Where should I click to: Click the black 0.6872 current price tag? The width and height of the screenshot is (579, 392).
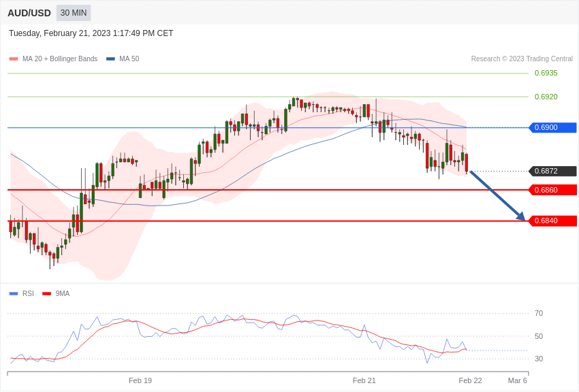553,171
